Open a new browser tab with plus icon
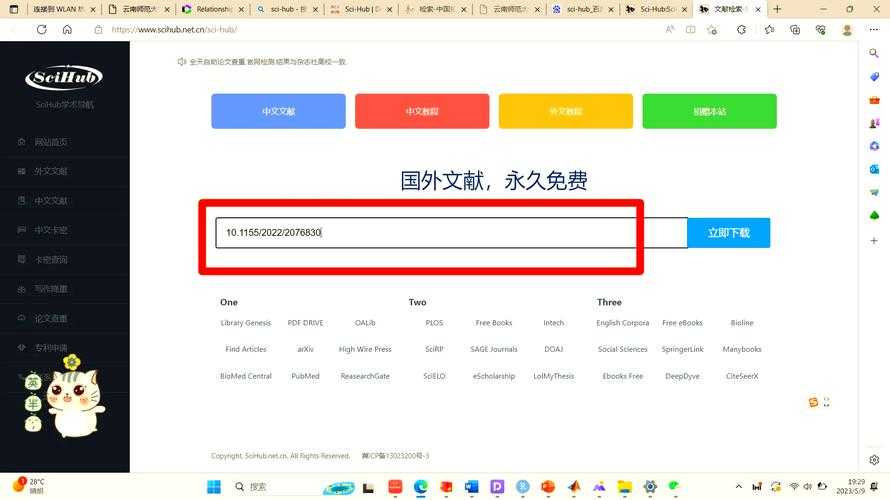The height and width of the screenshot is (500, 890). [x=777, y=9]
